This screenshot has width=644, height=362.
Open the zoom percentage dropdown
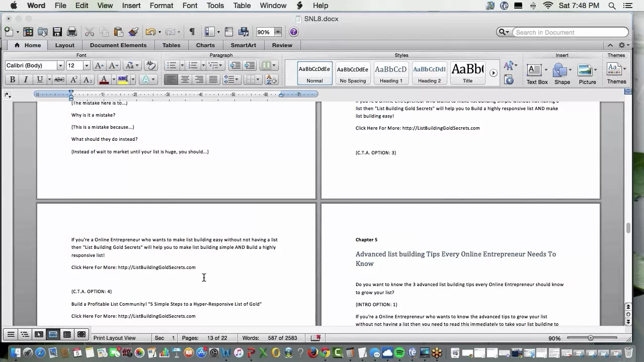[x=277, y=32]
